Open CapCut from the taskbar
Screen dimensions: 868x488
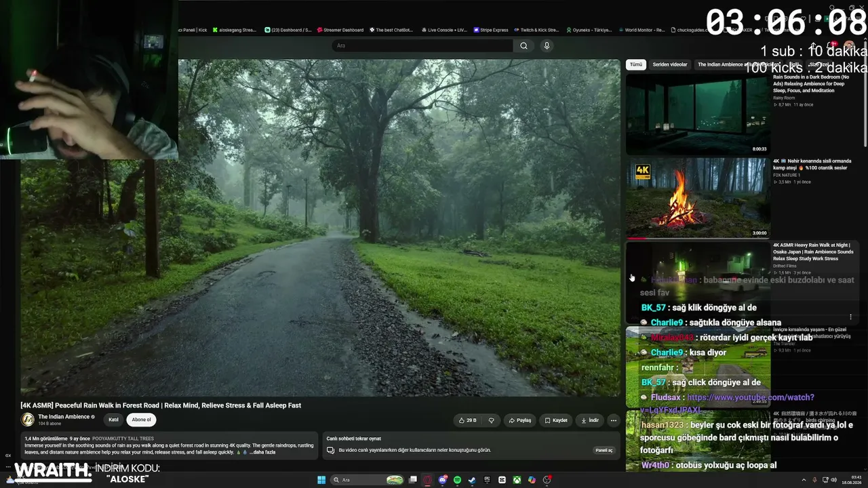coord(502,480)
